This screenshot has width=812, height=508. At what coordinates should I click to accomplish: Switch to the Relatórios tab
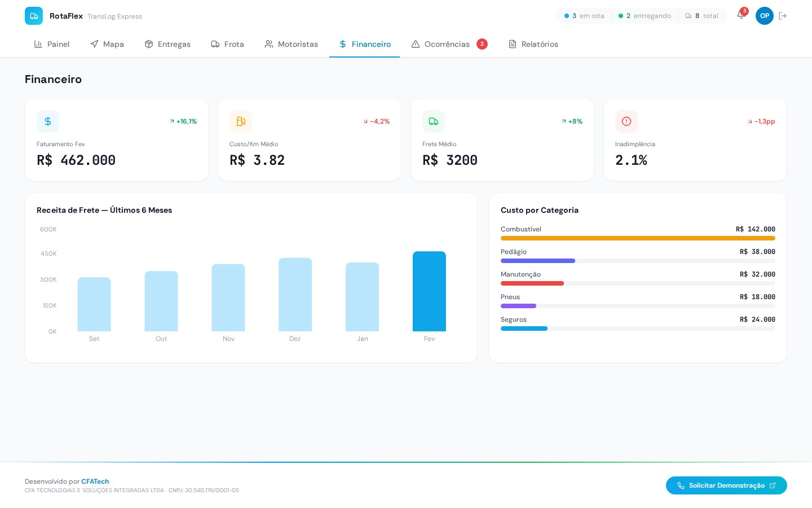533,44
